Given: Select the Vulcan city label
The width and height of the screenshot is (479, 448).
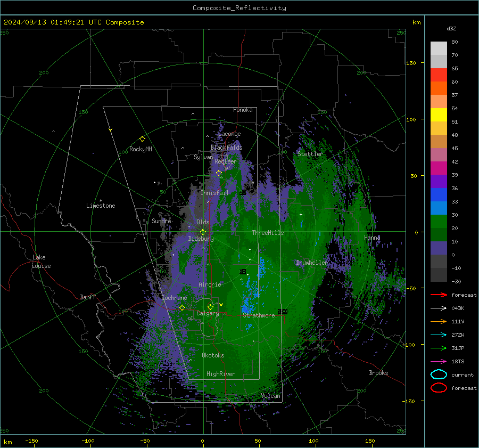Looking at the screenshot, I should pos(271,396).
